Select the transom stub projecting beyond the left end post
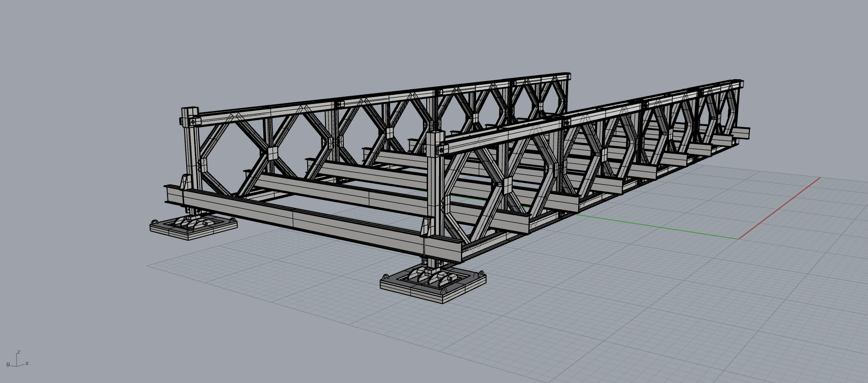The image size is (868, 383). click(x=174, y=195)
